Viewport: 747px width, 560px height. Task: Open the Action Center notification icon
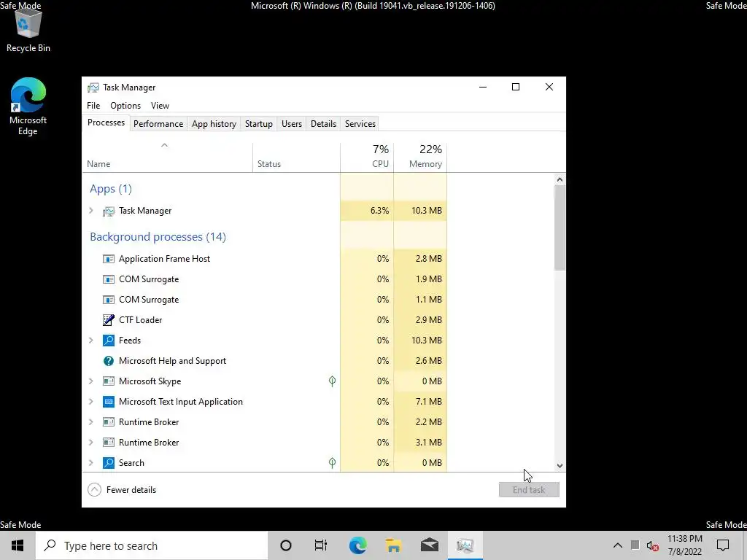click(x=723, y=545)
